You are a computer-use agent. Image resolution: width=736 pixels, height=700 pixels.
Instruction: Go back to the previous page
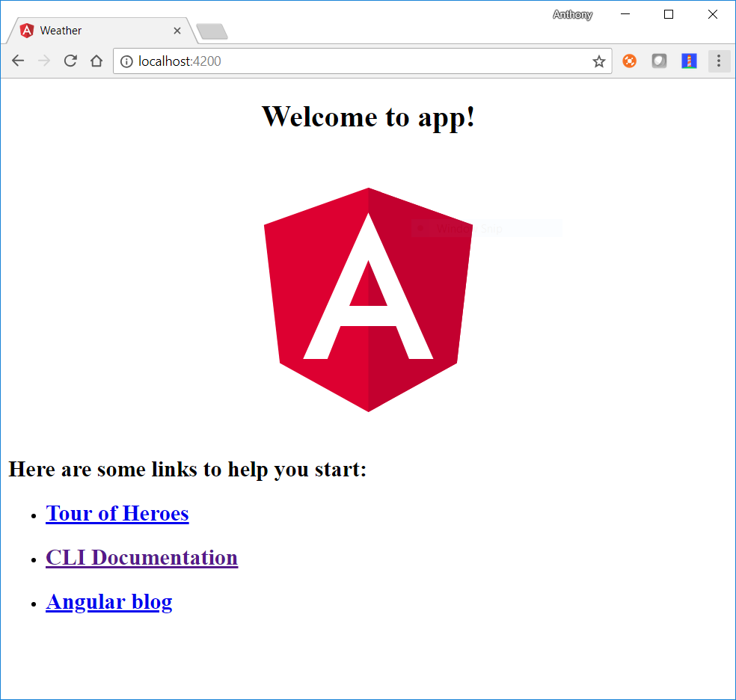coord(18,61)
